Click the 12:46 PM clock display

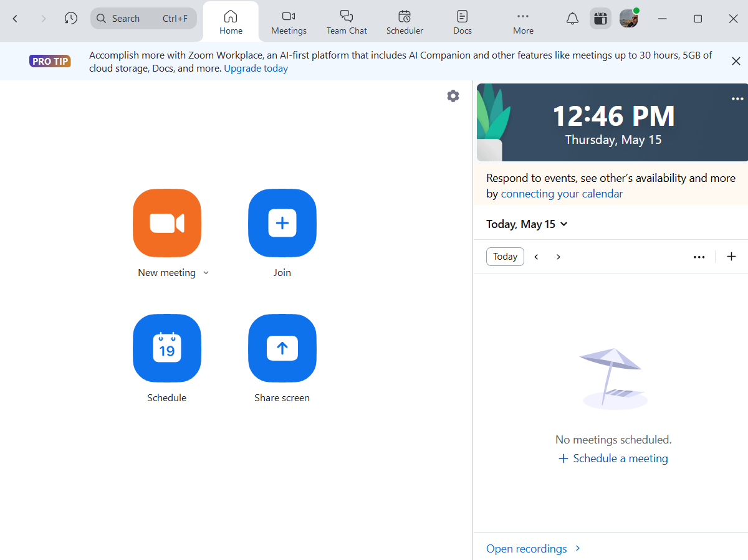pos(613,116)
